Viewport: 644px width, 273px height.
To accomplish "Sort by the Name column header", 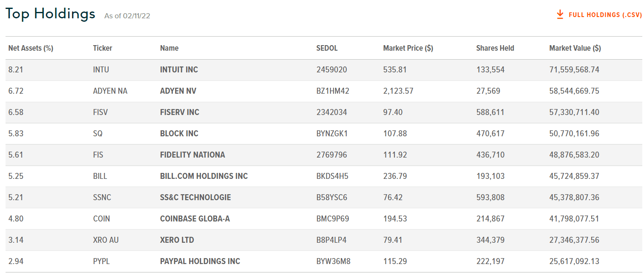I will [169, 48].
